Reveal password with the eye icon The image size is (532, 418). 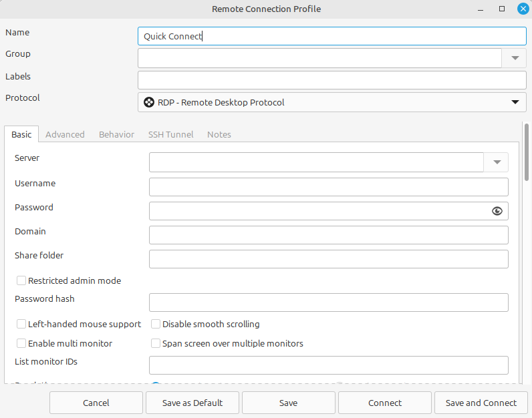tap(497, 211)
